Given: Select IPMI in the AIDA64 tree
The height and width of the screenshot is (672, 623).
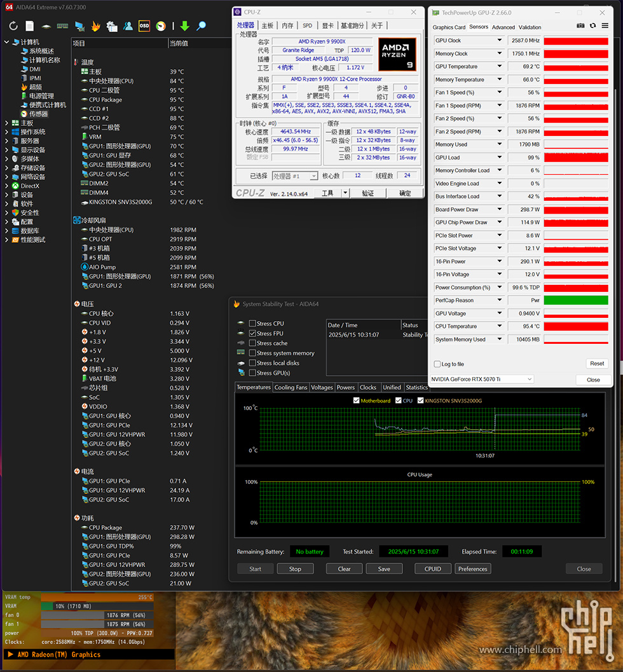Looking at the screenshot, I should (35, 78).
